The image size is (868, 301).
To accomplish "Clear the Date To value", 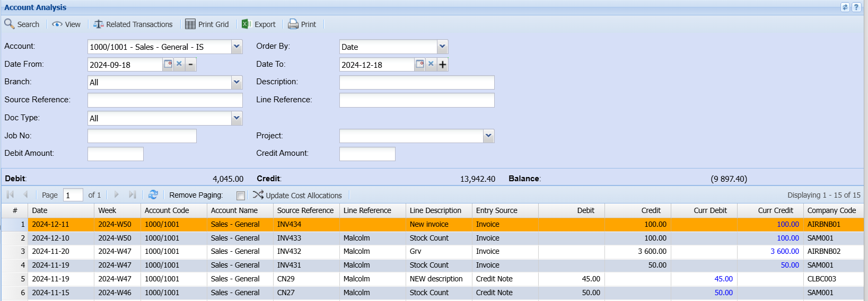I will coord(431,64).
